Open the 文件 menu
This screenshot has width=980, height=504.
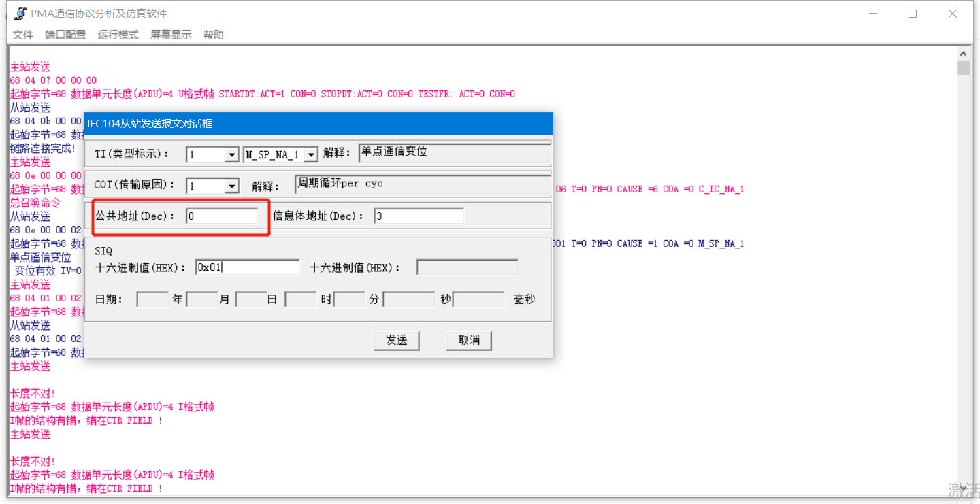(22, 35)
